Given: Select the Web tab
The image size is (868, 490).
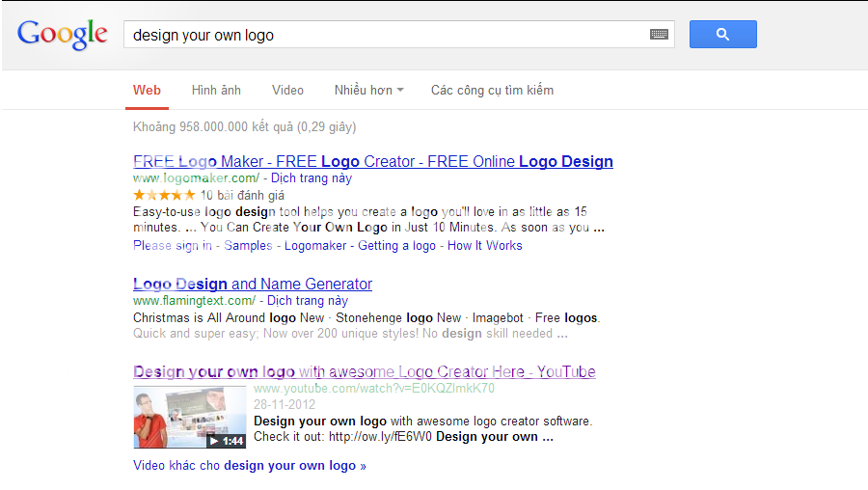Looking at the screenshot, I should point(147,91).
